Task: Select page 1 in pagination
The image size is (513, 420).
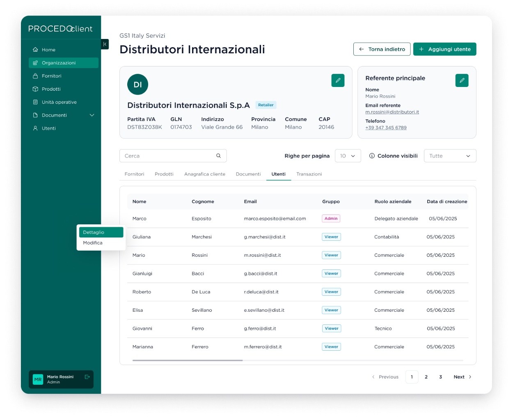Action: tap(412, 377)
